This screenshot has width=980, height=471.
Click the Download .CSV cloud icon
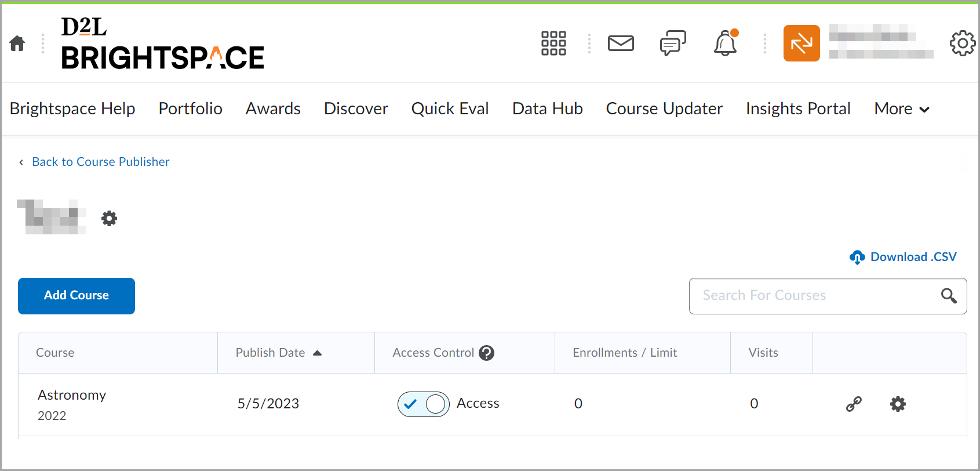pyautogui.click(x=857, y=257)
